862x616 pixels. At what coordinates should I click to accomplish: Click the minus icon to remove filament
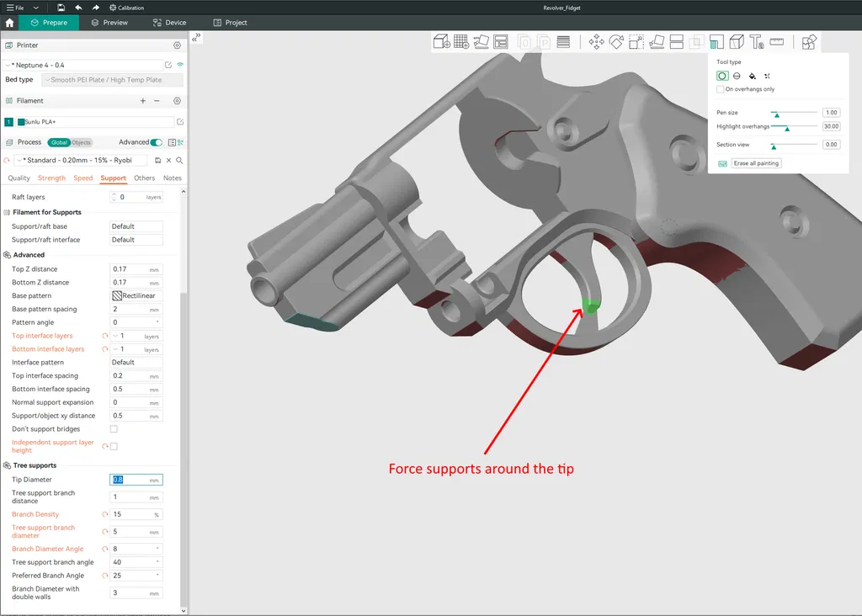pos(157,100)
